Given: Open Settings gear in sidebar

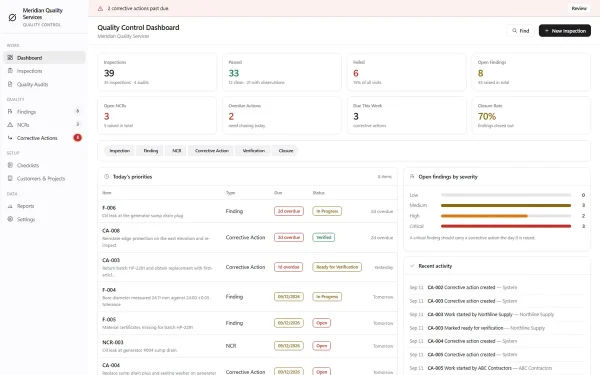Looking at the screenshot, I should click(x=10, y=219).
